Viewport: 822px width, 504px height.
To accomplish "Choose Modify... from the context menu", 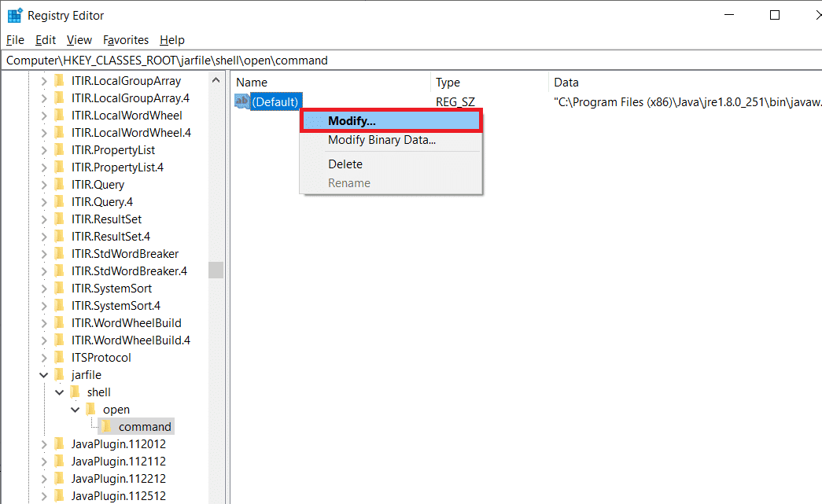I will pyautogui.click(x=391, y=121).
